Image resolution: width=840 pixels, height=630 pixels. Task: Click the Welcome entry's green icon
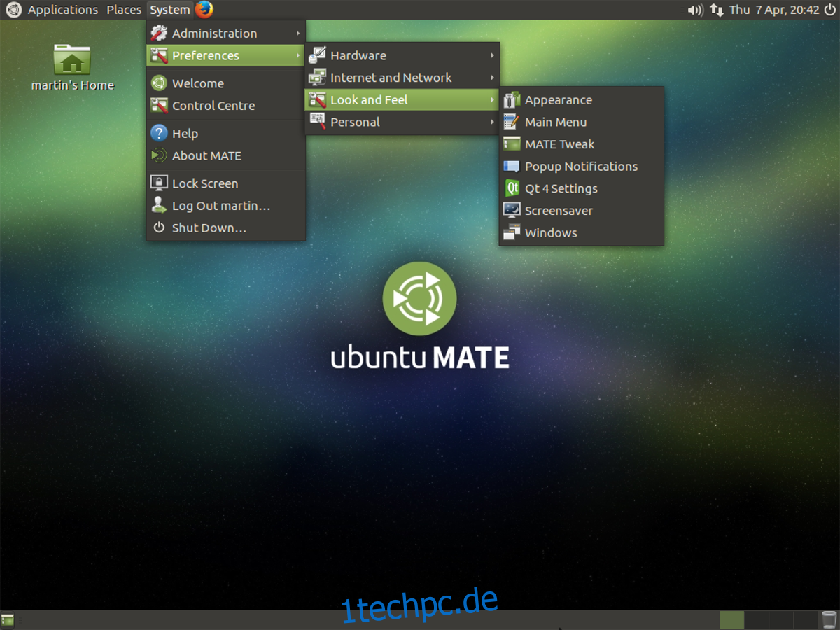160,83
